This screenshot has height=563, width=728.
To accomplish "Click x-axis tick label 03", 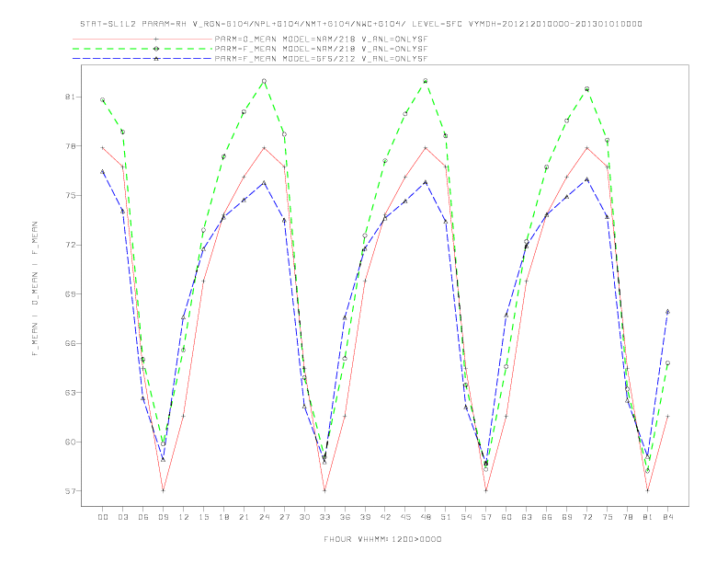I will 123,517.
